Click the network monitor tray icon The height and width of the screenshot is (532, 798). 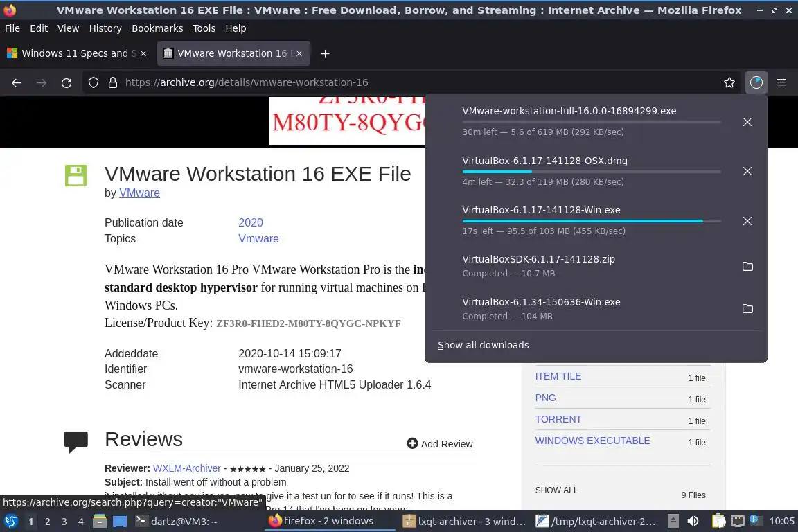[x=738, y=521]
